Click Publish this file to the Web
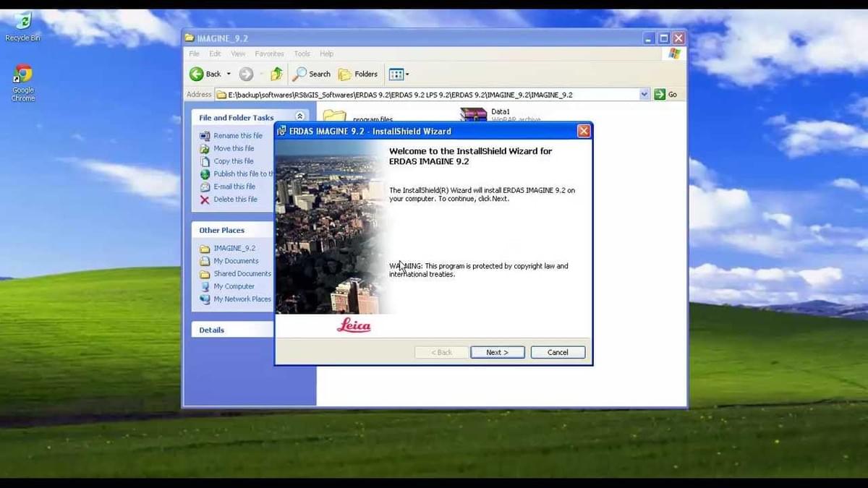Image resolution: width=868 pixels, height=488 pixels. coord(244,174)
